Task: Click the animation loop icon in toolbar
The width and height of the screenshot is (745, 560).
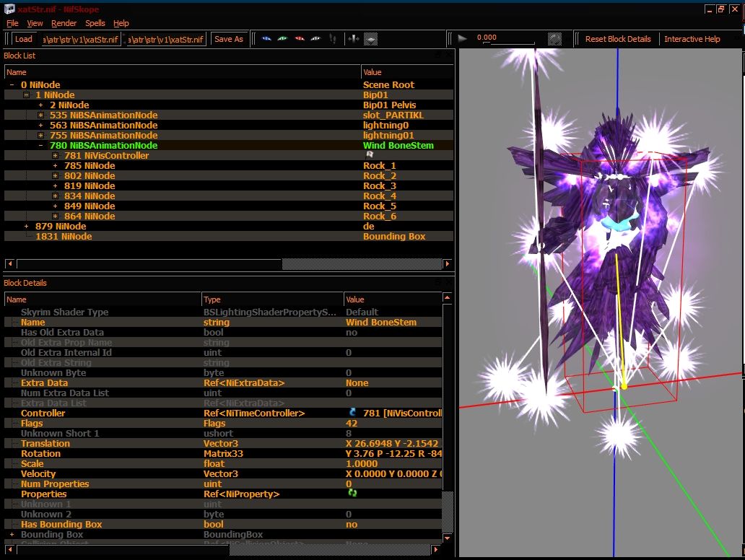Action: point(554,39)
